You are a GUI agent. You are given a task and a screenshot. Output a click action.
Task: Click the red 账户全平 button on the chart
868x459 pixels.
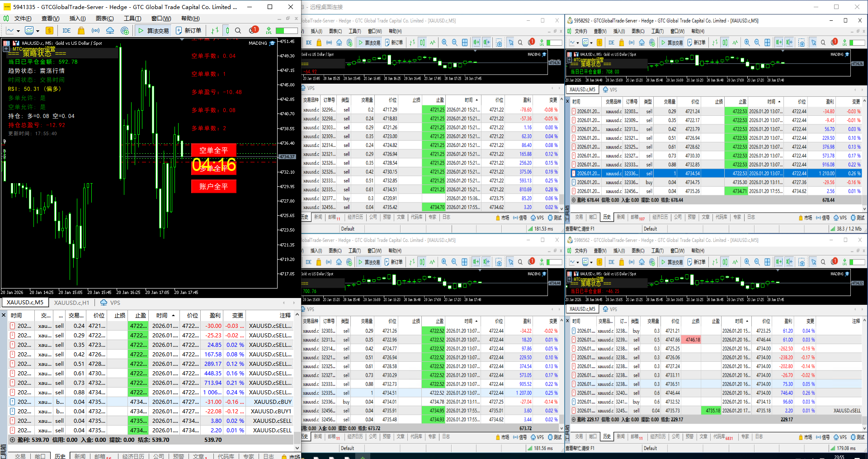coord(213,186)
